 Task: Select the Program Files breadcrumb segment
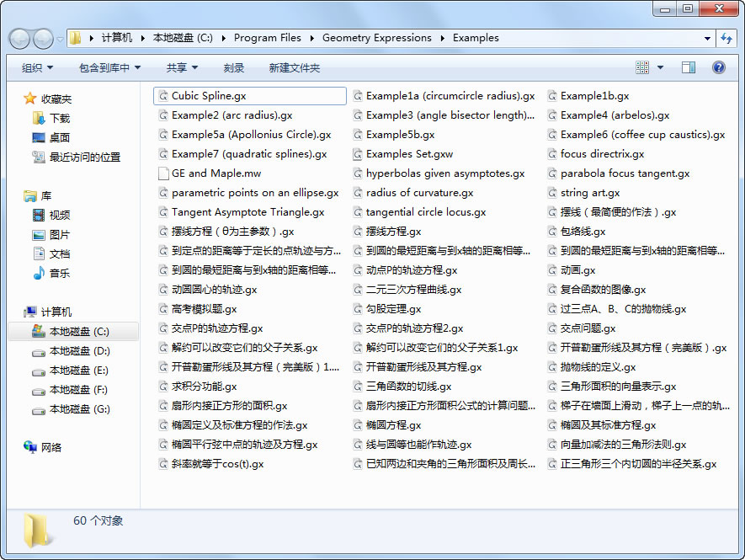click(x=268, y=38)
